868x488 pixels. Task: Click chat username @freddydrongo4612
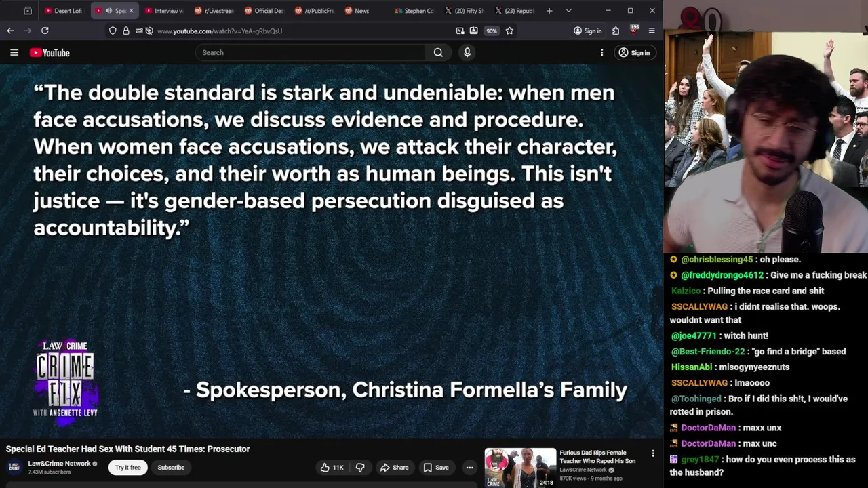(x=722, y=275)
